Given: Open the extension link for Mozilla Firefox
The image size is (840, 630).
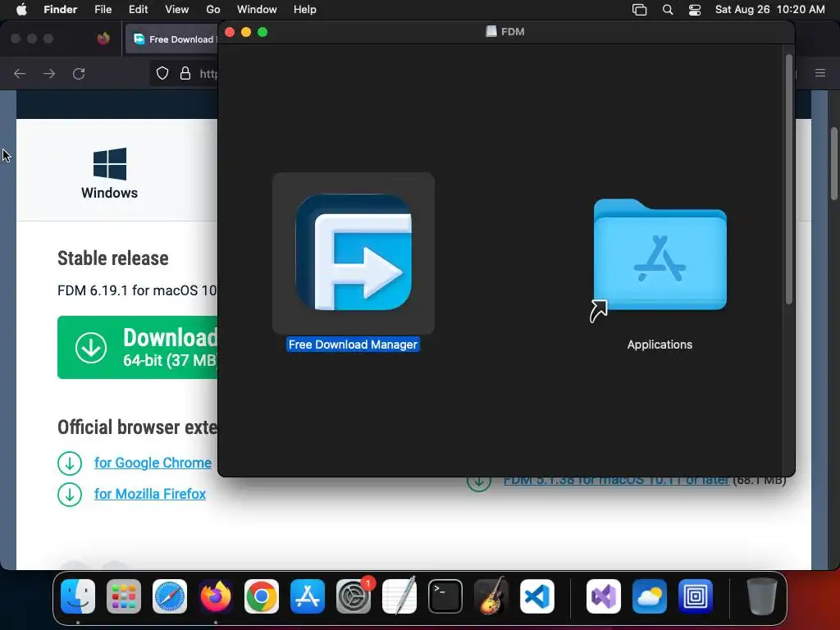Looking at the screenshot, I should point(150,494).
